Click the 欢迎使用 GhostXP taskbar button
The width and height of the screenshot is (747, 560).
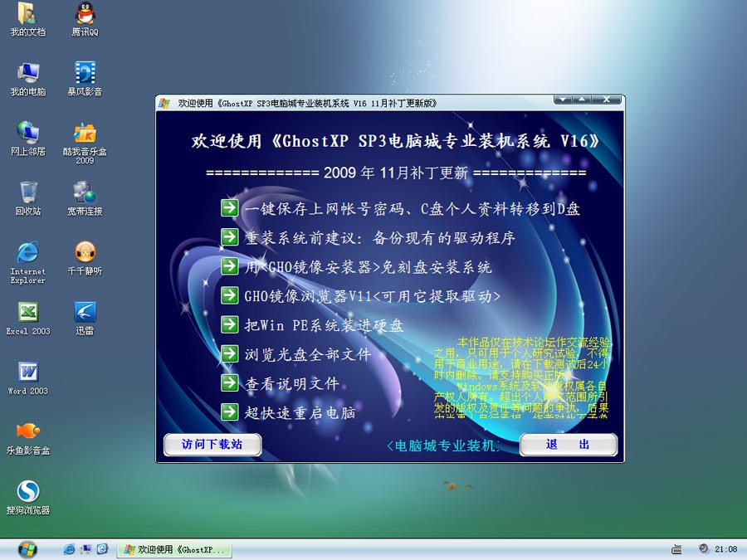click(174, 549)
